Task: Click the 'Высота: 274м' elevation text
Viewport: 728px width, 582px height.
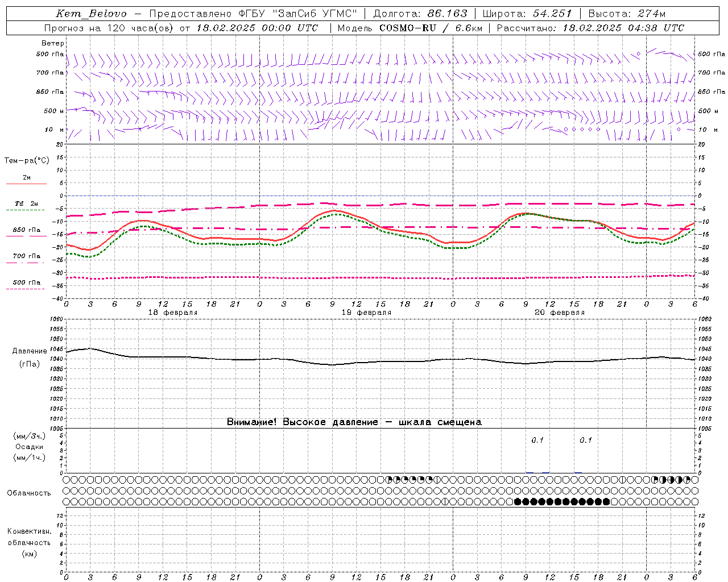Action: coord(627,14)
